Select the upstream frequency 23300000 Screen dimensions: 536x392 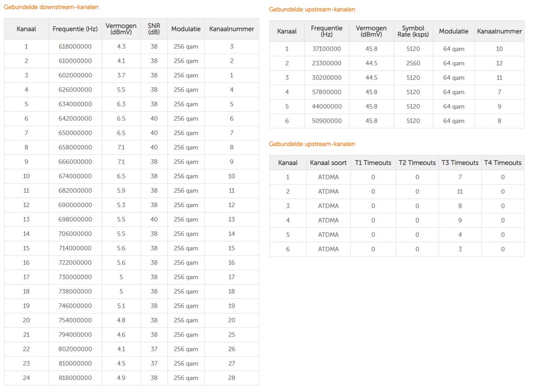(326, 63)
